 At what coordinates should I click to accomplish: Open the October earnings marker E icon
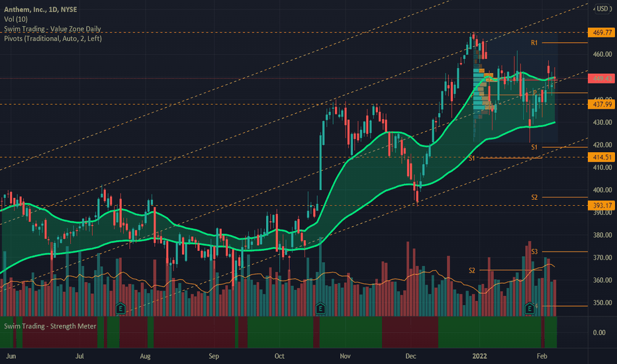point(320,308)
